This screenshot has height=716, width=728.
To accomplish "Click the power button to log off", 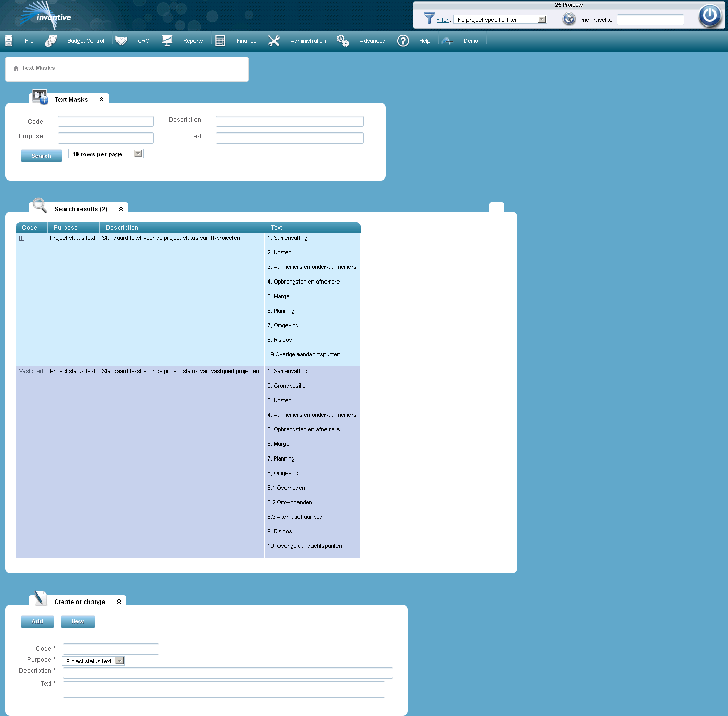I will [x=710, y=16].
